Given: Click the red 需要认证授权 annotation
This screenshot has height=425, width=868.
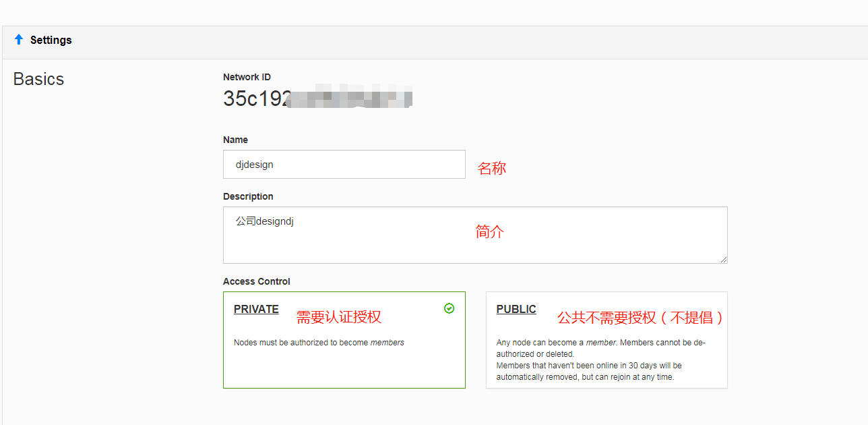Looking at the screenshot, I should [339, 317].
